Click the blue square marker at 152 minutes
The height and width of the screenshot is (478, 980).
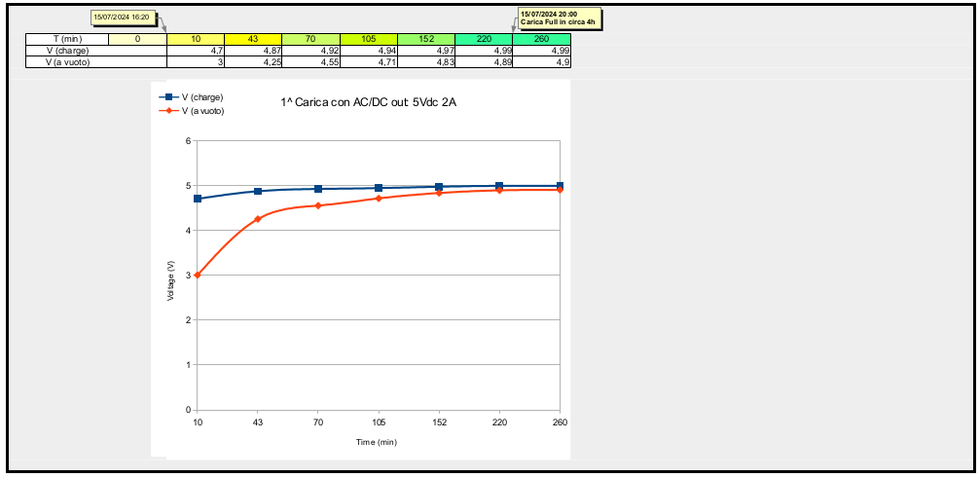439,187
